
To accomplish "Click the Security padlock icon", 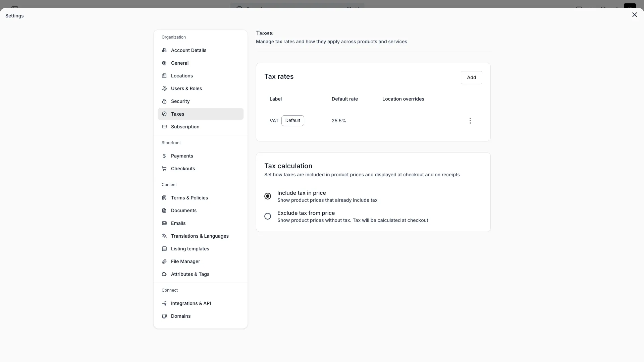I will pos(164,101).
